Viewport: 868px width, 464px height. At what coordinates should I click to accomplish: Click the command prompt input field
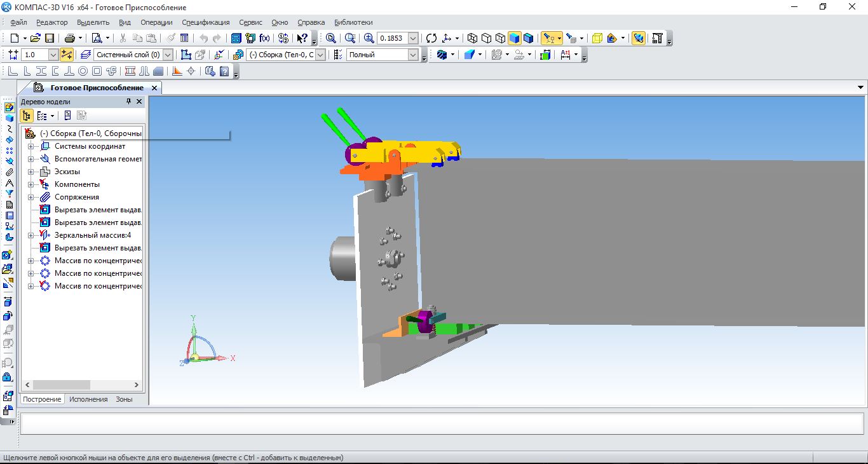(442, 423)
